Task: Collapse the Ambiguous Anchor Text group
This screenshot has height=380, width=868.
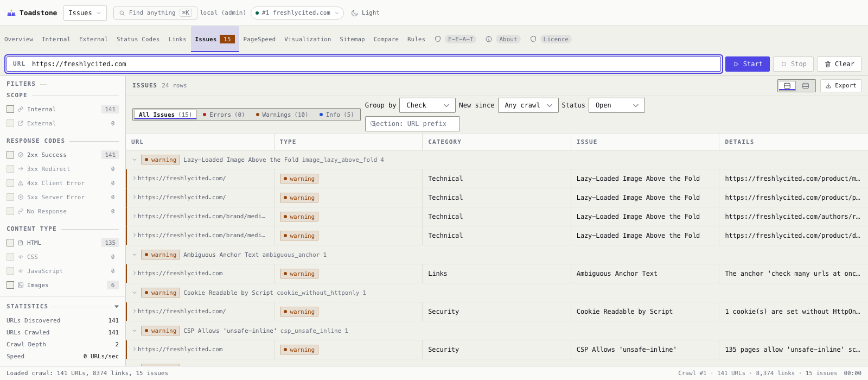Action: [x=135, y=255]
